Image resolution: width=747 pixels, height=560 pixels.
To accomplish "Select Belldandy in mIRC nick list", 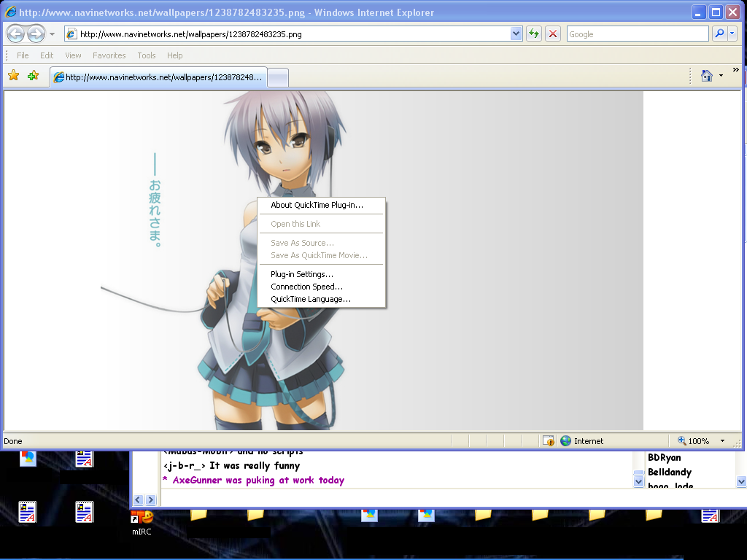I will coord(670,472).
